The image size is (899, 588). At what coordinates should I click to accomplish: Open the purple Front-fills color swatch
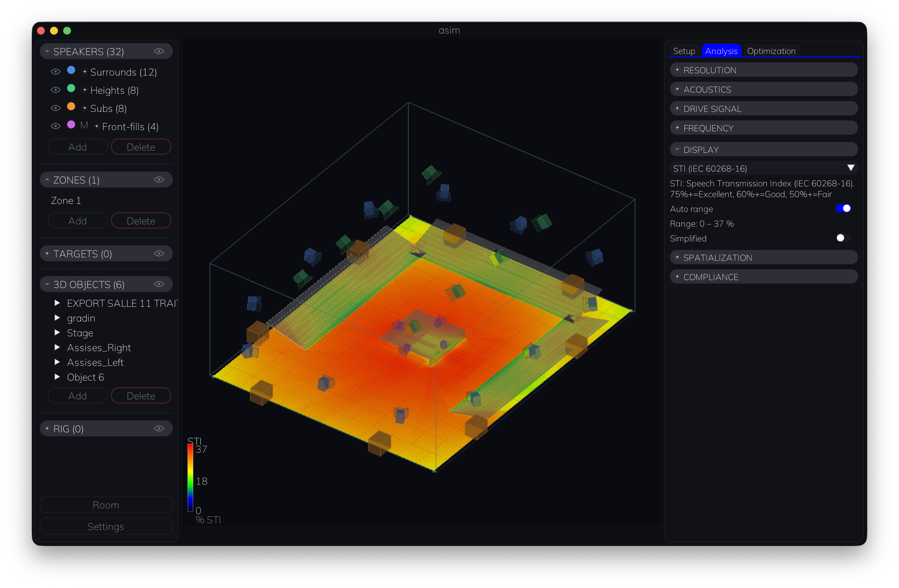(71, 125)
